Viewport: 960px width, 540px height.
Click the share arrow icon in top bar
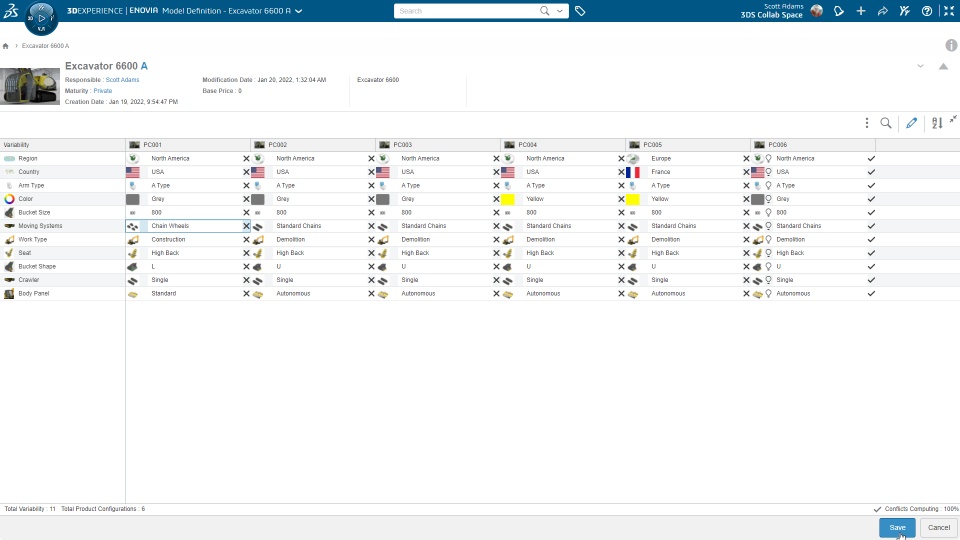(x=883, y=11)
